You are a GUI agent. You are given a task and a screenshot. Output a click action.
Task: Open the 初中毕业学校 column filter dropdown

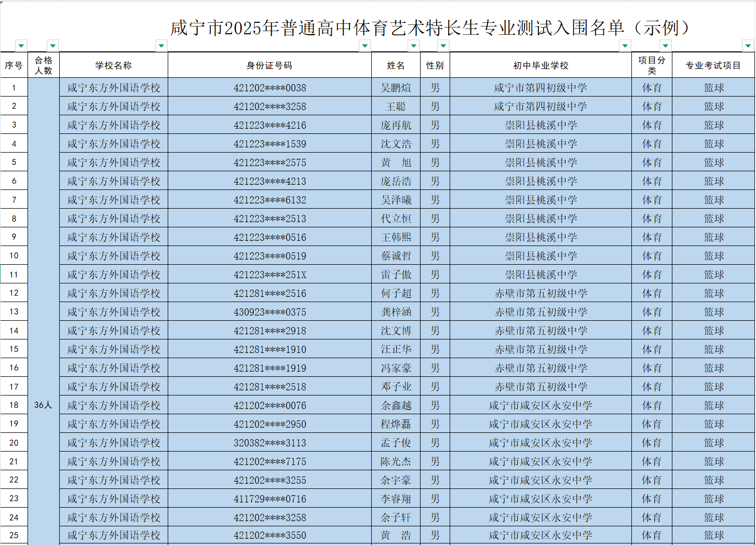(625, 46)
